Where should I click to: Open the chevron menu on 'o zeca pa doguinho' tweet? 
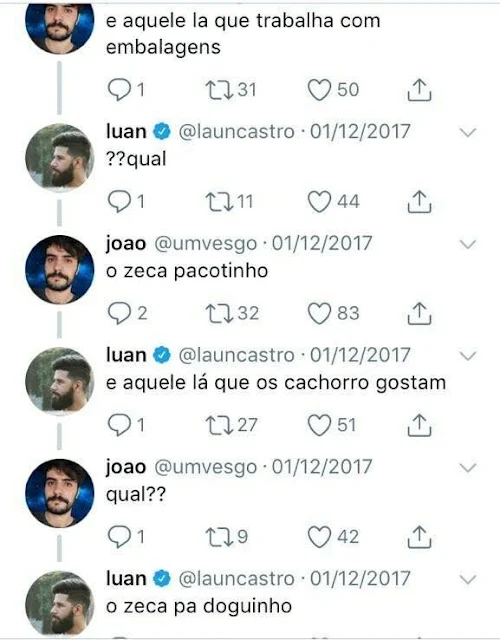pos(468,579)
